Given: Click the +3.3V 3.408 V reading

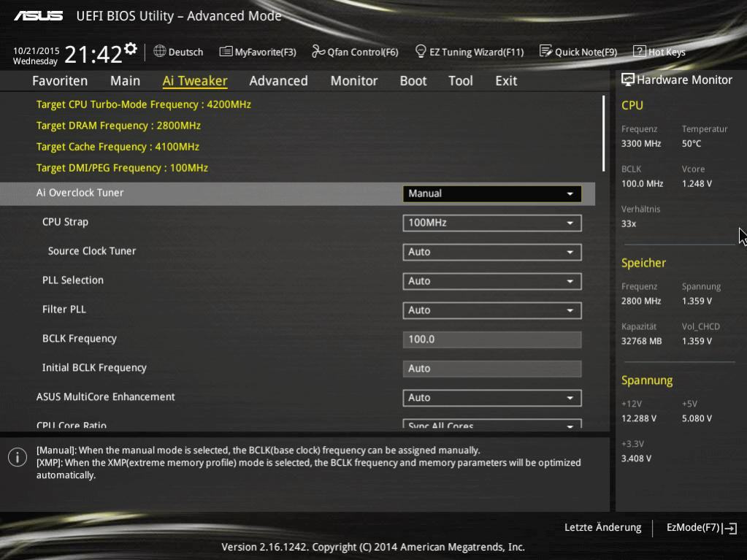Looking at the screenshot, I should (x=636, y=459).
